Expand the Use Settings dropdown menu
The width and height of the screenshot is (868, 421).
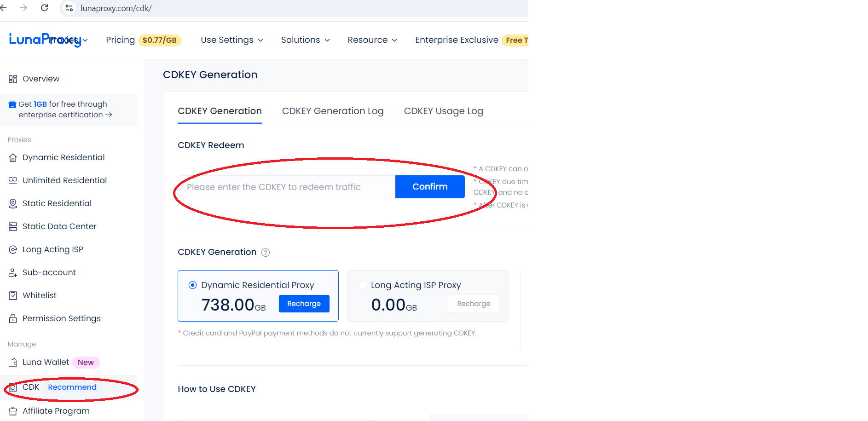232,40
